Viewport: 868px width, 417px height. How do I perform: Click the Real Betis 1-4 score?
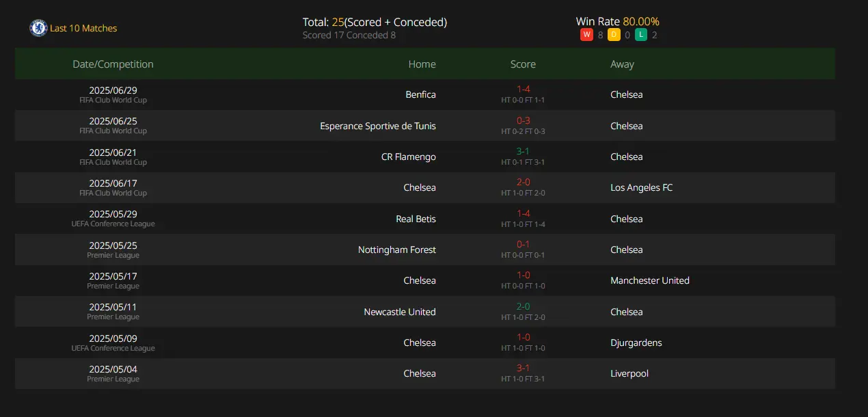pos(523,214)
